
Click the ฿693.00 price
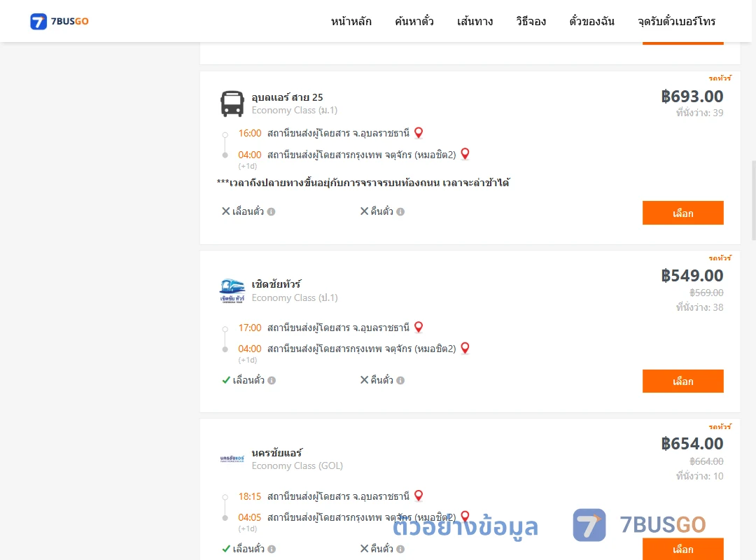pyautogui.click(x=692, y=97)
